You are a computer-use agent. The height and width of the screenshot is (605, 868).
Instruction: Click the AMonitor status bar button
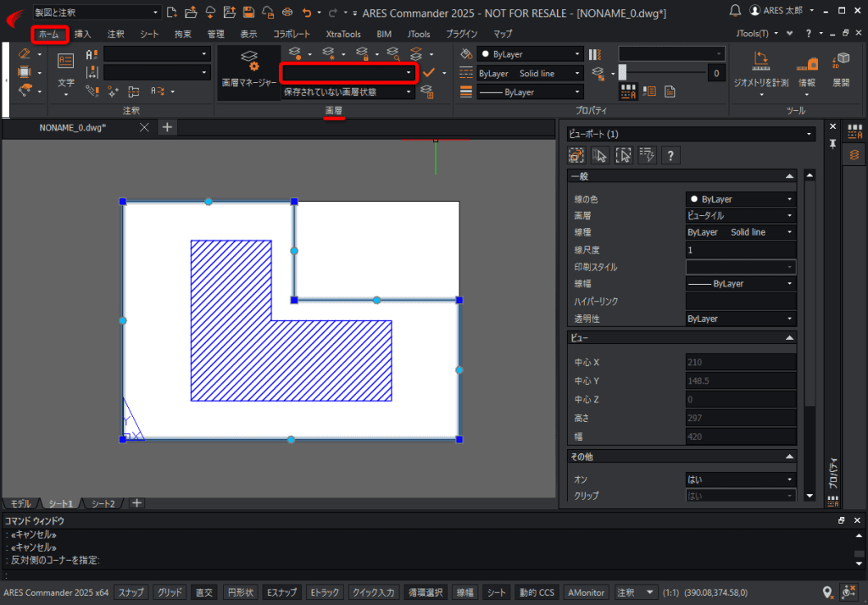[586, 592]
